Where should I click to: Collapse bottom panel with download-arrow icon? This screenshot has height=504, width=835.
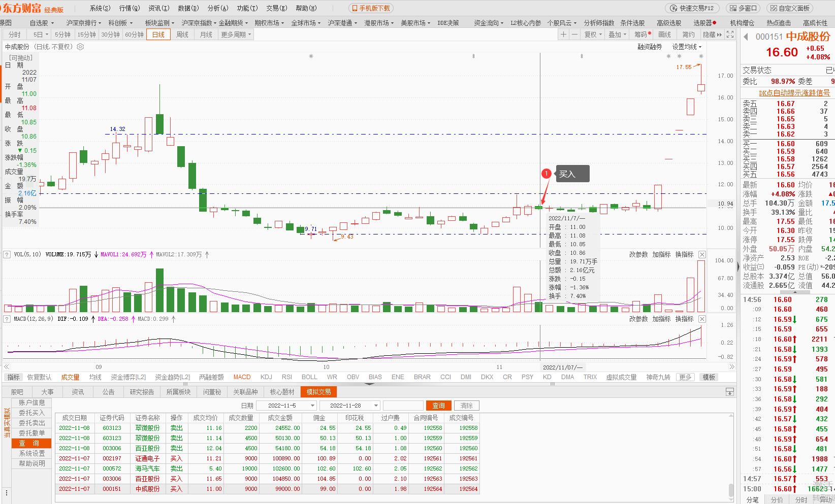pos(729,392)
